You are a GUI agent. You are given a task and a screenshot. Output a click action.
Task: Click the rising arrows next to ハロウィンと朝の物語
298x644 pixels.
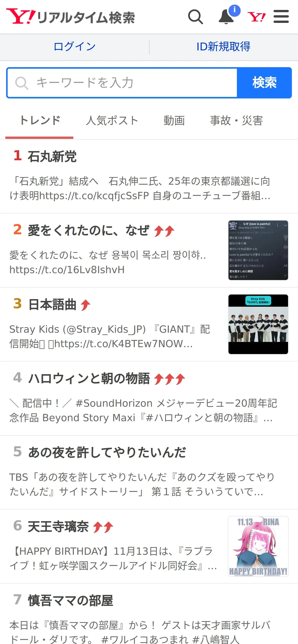170,379
